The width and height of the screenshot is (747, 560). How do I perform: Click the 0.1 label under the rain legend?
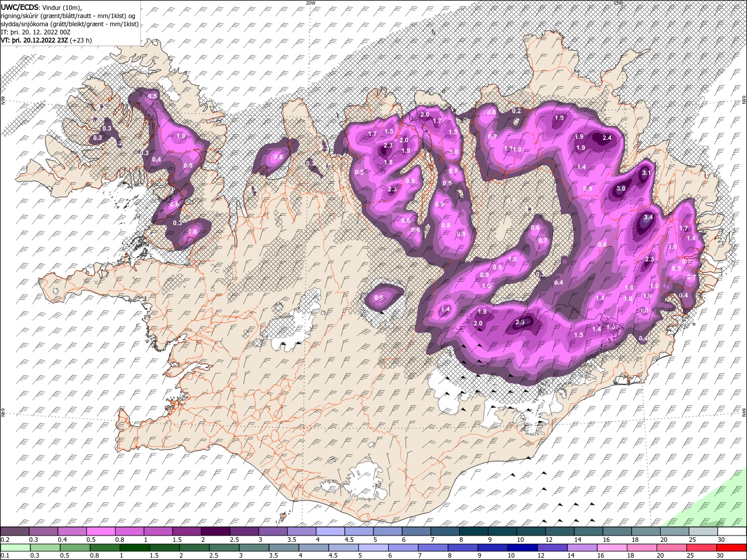(x=5, y=555)
